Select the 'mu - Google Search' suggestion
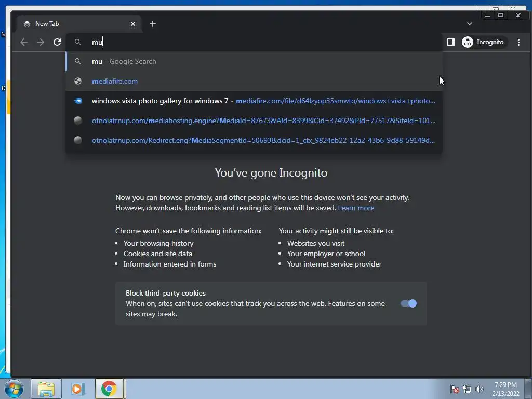 254,61
